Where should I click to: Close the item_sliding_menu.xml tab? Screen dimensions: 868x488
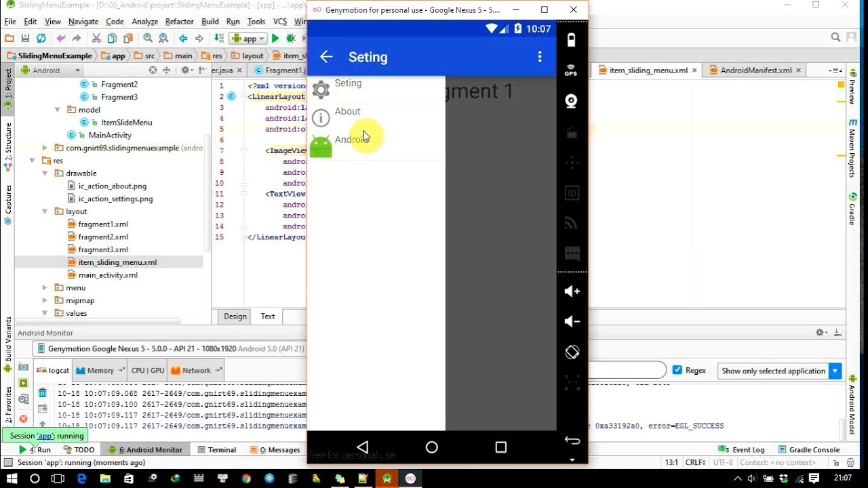[x=694, y=70]
